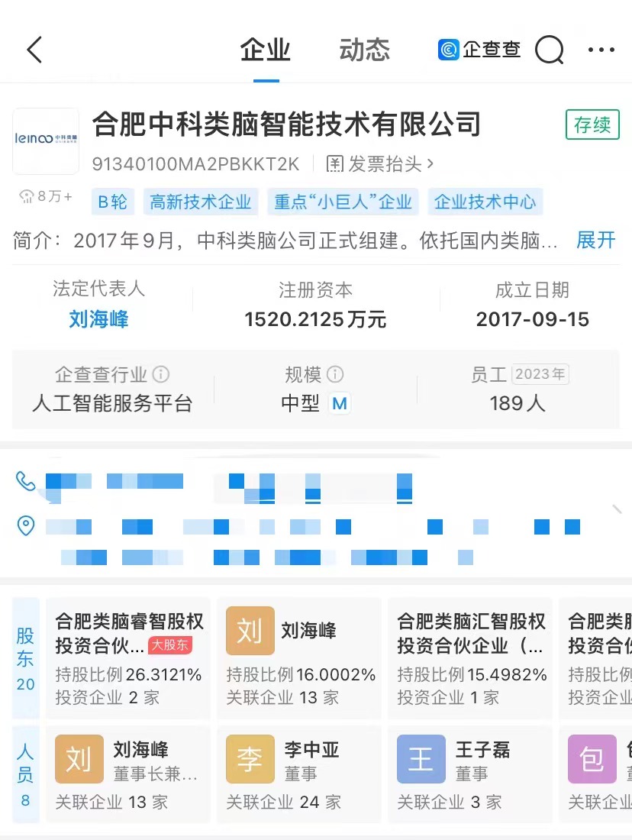This screenshot has height=840, width=632.
Task: Switch to the 动态 tab
Action: [x=365, y=50]
